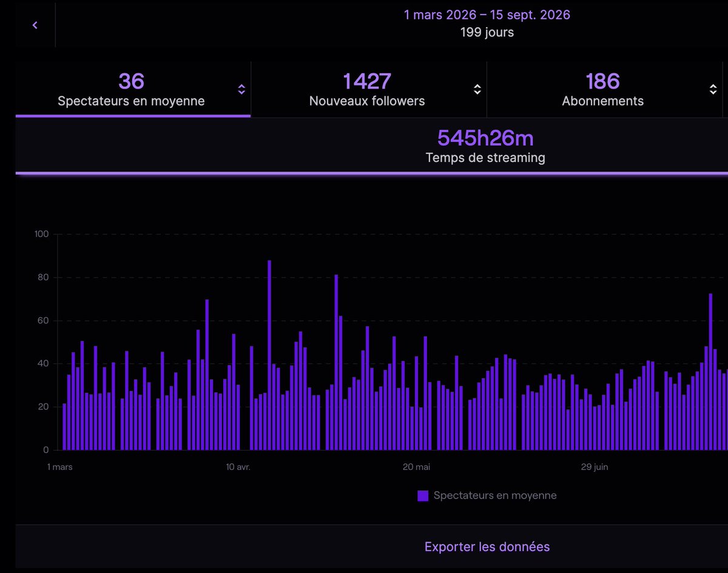728x573 pixels.
Task: Click the 36 average viewers number
Action: coord(131,81)
